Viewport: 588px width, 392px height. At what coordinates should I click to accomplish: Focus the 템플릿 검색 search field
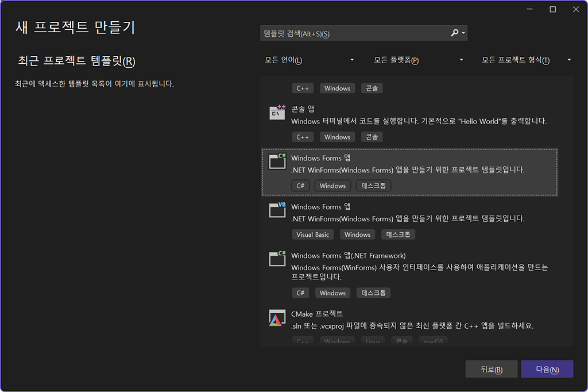pos(353,33)
